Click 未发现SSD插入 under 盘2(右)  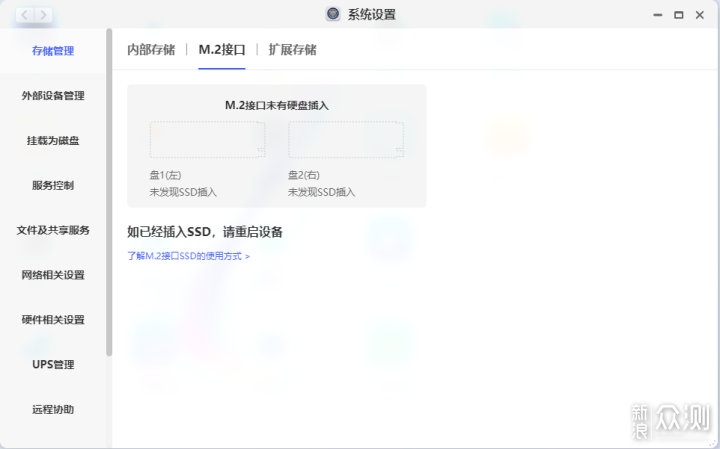click(321, 192)
